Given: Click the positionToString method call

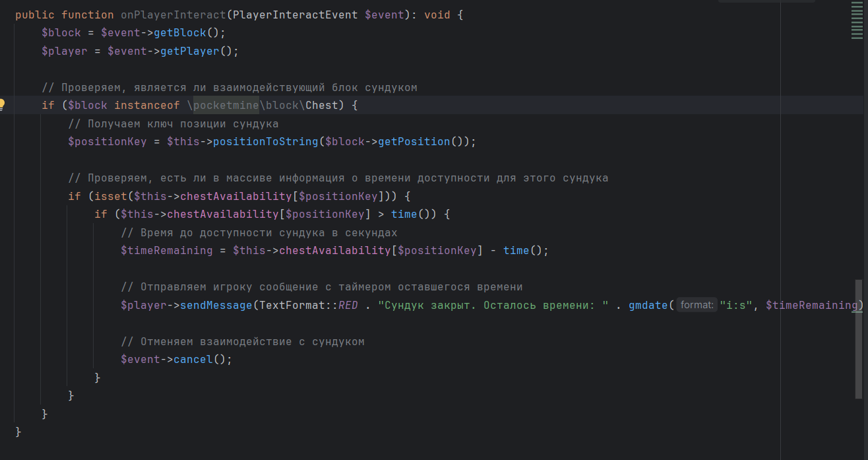Looking at the screenshot, I should (266, 142).
